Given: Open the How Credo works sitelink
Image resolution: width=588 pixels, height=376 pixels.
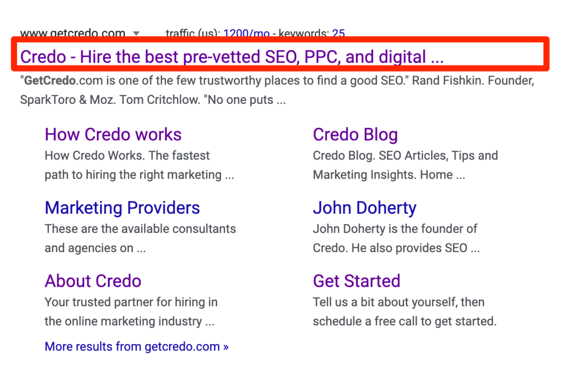Looking at the screenshot, I should [x=113, y=134].
